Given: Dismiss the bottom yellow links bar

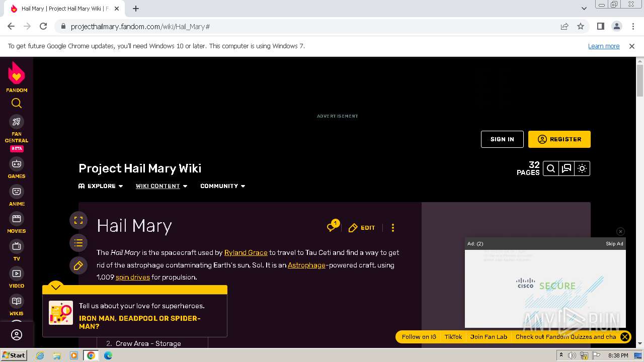Looking at the screenshot, I should click(x=625, y=337).
